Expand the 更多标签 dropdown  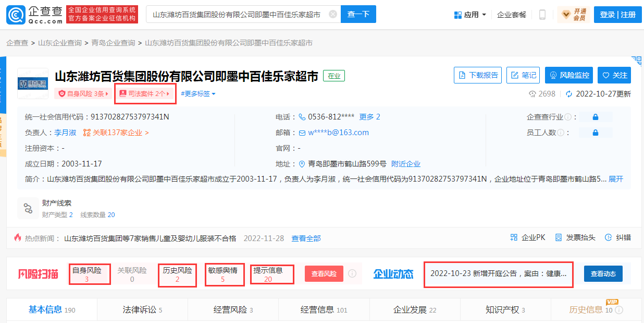click(x=198, y=94)
